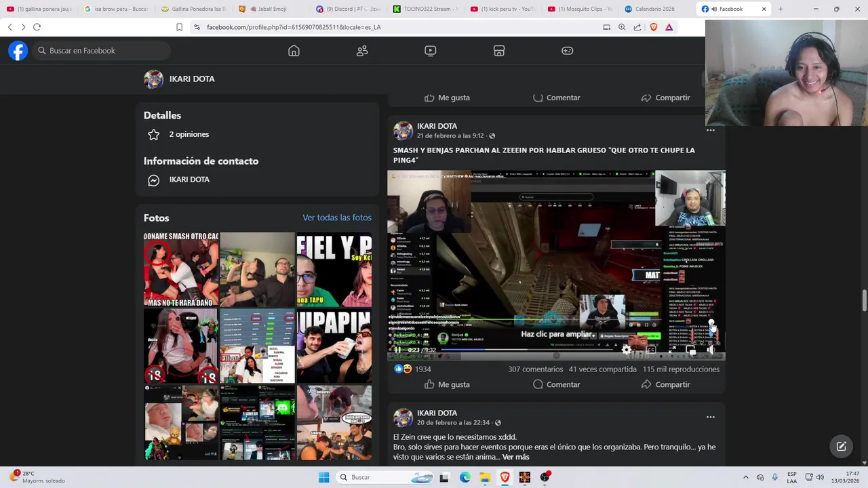Click 'Me gusta' on the top post
The width and height of the screenshot is (868, 488).
click(x=447, y=98)
